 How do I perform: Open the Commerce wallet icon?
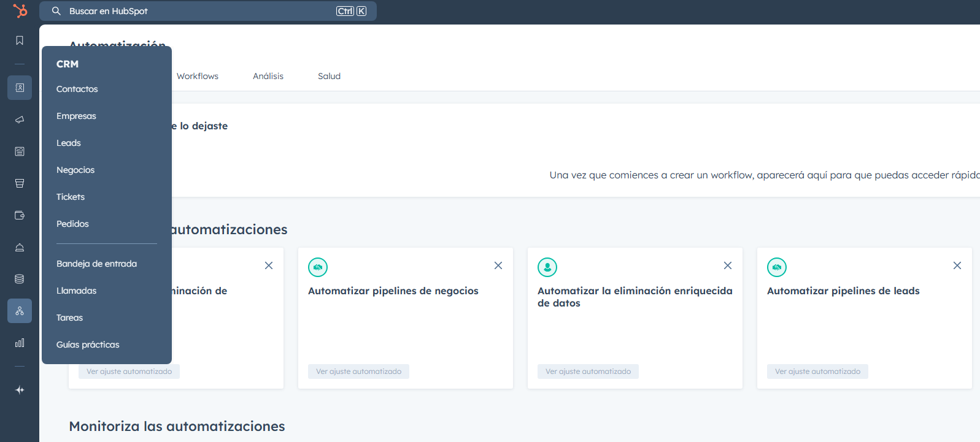(x=20, y=215)
